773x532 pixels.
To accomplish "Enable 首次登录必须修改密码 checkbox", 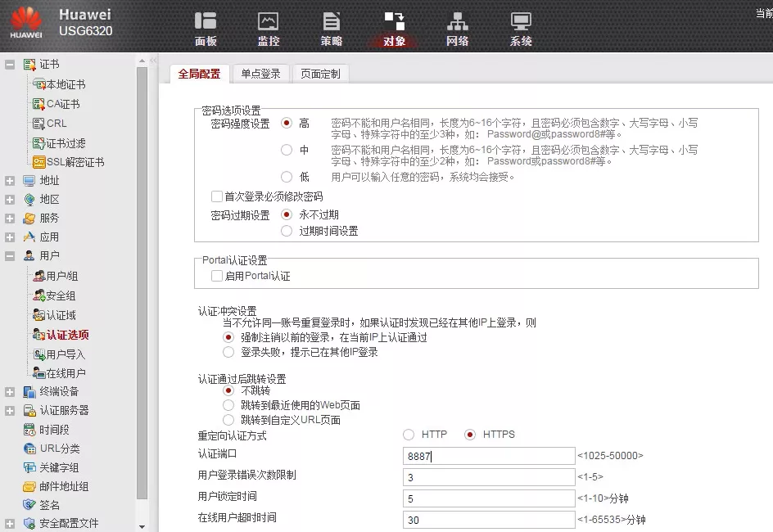I will tap(217, 196).
